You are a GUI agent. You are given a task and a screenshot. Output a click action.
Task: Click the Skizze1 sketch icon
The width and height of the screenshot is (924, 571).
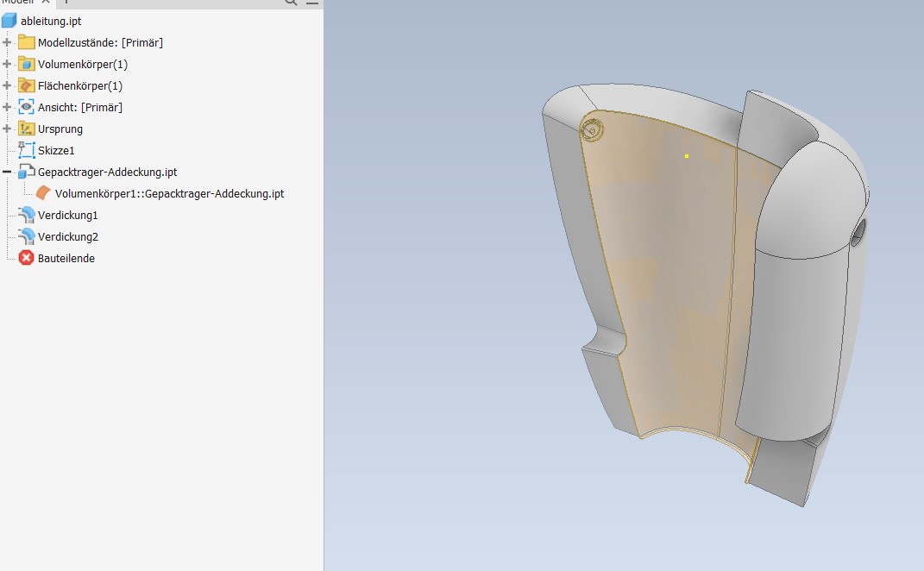[27, 150]
